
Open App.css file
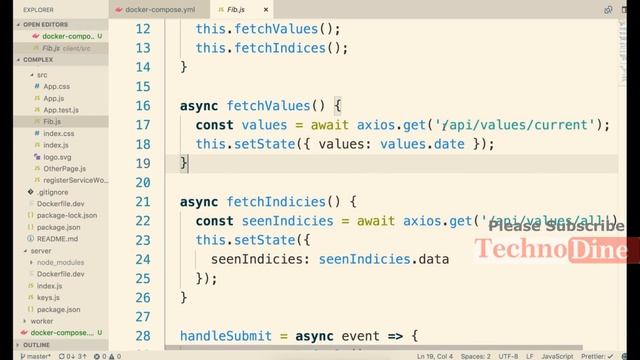57,87
